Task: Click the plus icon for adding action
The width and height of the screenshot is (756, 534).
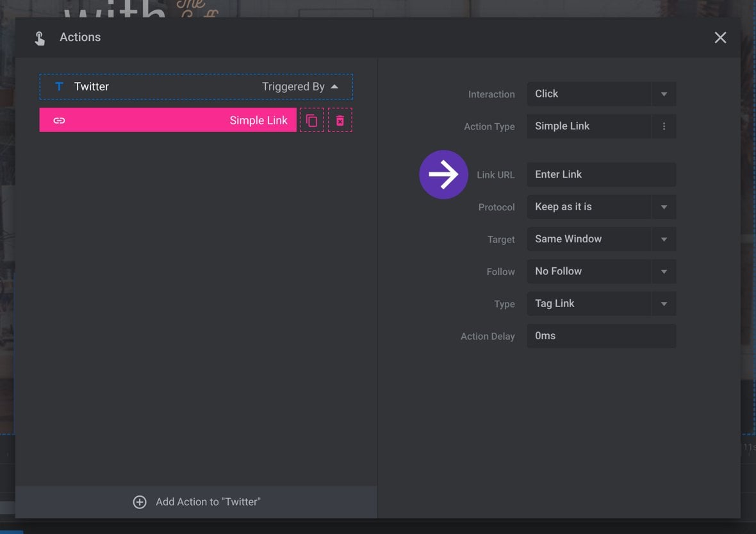Action: [x=139, y=502]
